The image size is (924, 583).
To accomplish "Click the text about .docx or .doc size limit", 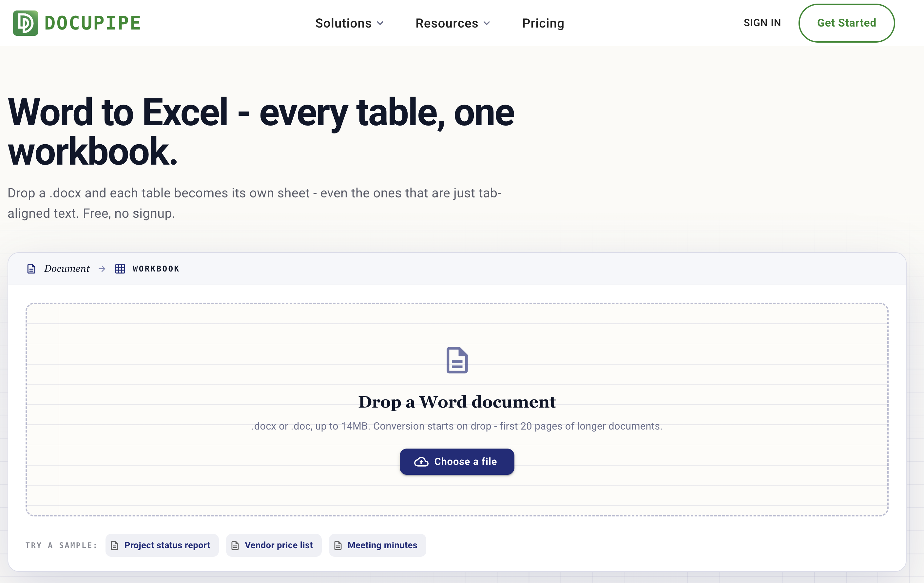I will click(457, 426).
